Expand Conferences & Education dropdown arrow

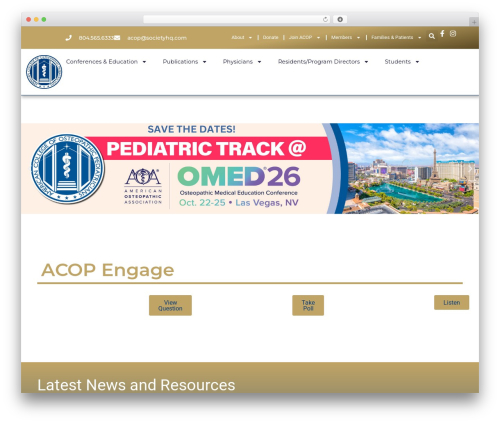(144, 62)
